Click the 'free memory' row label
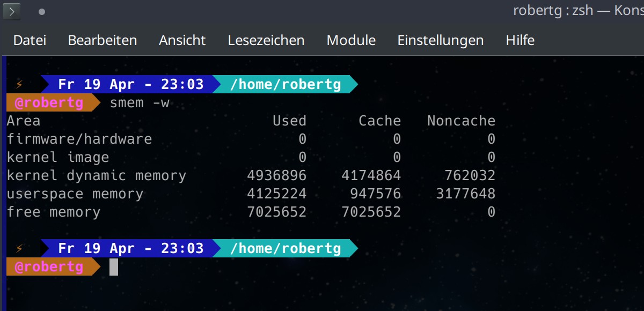 [54, 212]
